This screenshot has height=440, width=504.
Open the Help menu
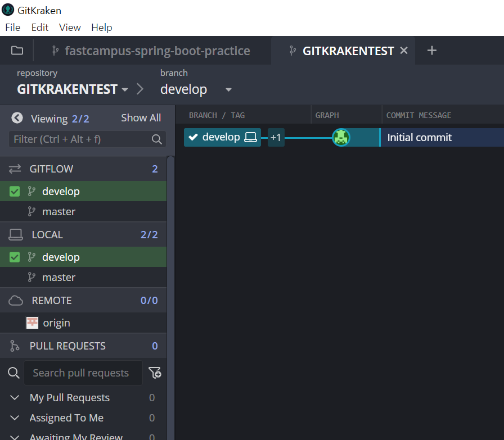point(102,28)
